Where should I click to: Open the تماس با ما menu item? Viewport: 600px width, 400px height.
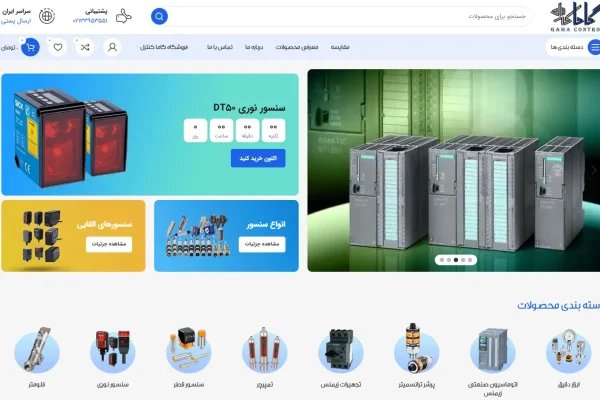pos(220,47)
